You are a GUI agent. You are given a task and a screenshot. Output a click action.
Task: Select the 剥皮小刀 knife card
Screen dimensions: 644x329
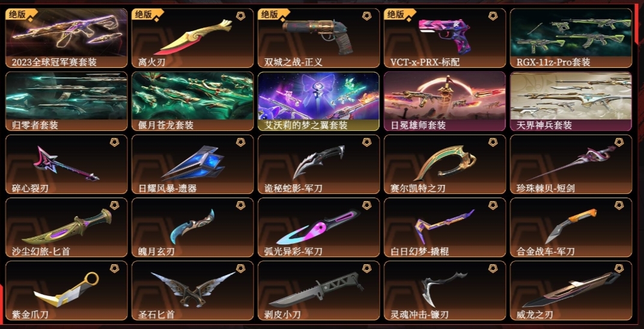click(319, 291)
